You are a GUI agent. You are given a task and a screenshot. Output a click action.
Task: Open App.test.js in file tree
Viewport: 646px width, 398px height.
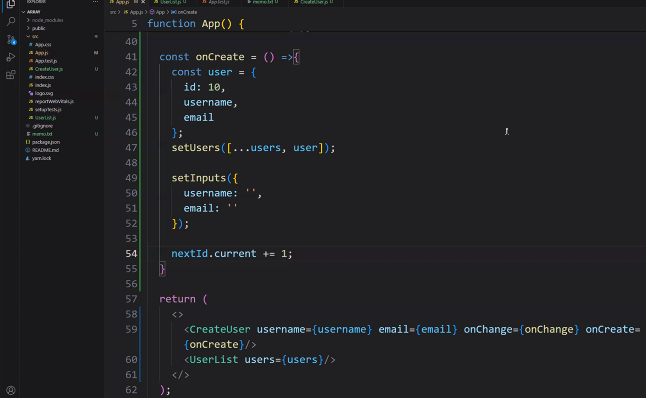tap(43, 61)
